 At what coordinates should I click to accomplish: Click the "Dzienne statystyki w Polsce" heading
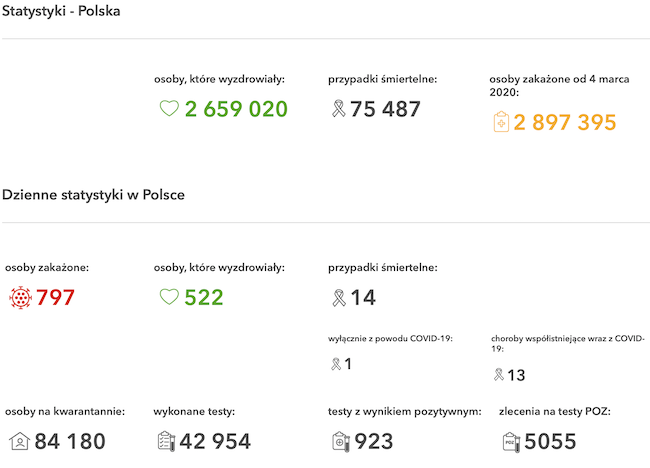pos(93,195)
